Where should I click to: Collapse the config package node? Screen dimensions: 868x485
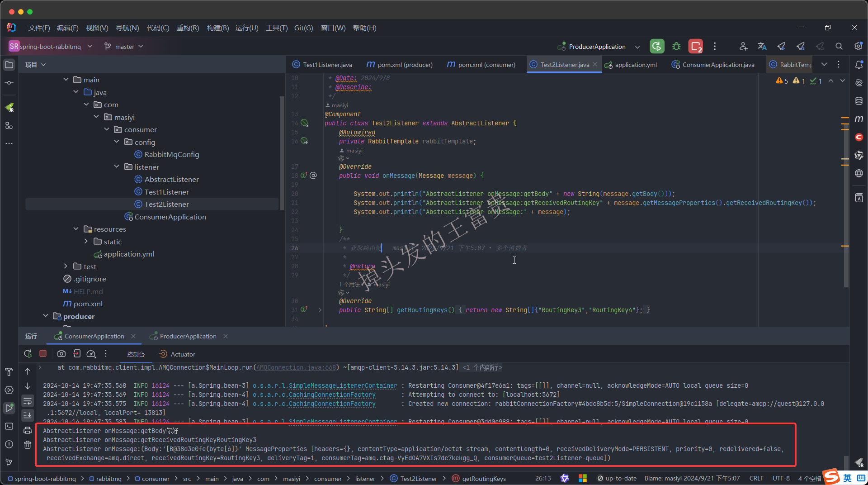(117, 142)
